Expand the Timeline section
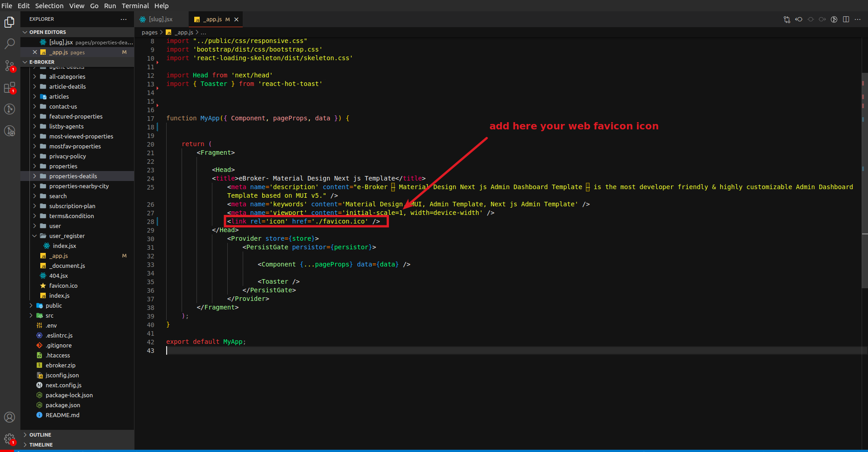Screen dimensions: 868x452 [x=77, y=445]
